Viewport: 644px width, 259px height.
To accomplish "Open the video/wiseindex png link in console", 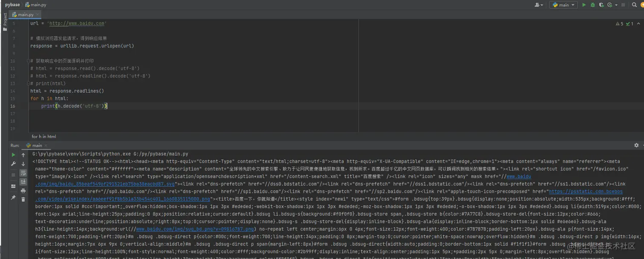I will pyautogui.click(x=123, y=199).
